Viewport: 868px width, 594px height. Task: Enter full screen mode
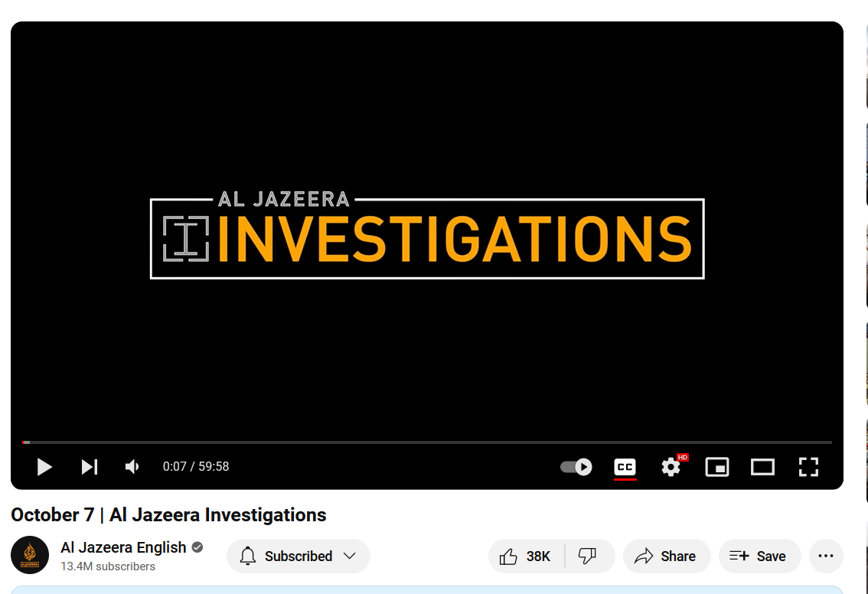pyautogui.click(x=808, y=467)
